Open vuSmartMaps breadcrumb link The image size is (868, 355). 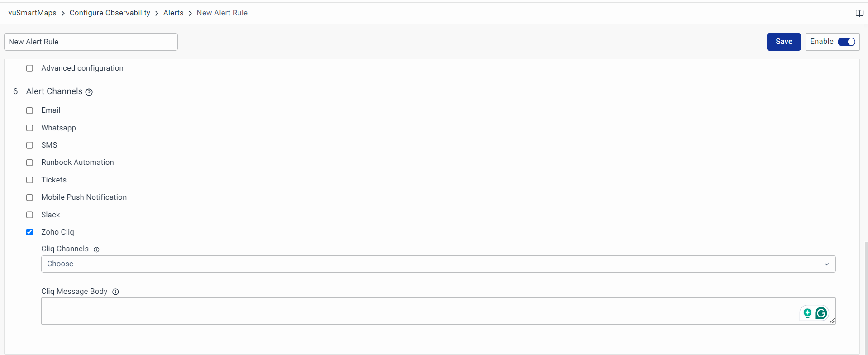pos(32,13)
